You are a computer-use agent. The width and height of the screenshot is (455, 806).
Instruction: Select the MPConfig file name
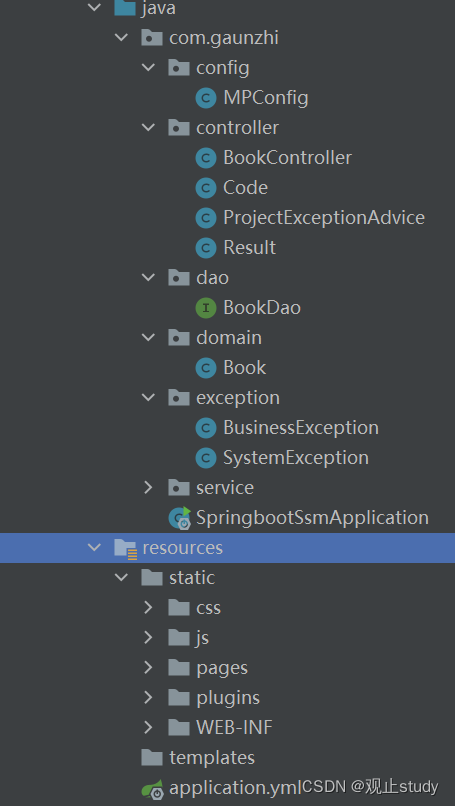point(266,98)
